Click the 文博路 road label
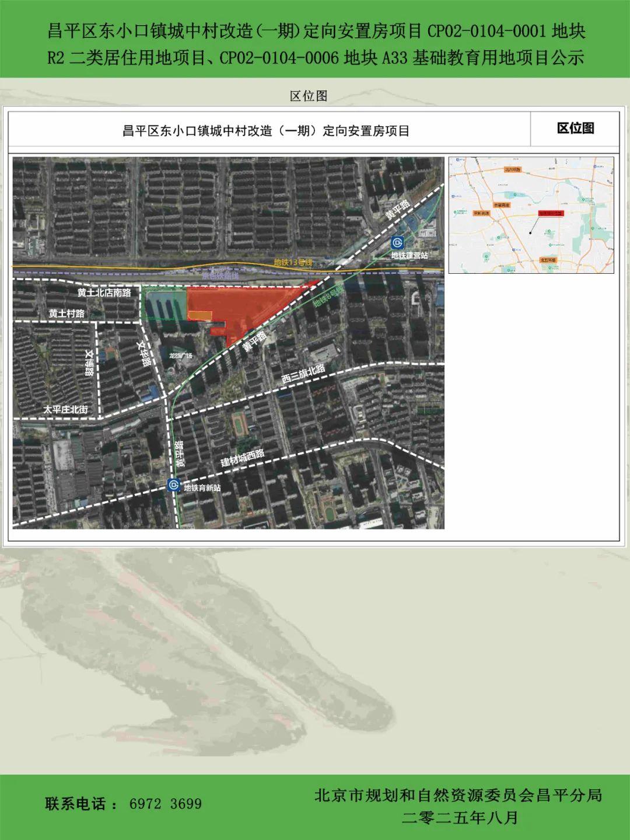Screen dimensions: 630x840 (x=90, y=363)
